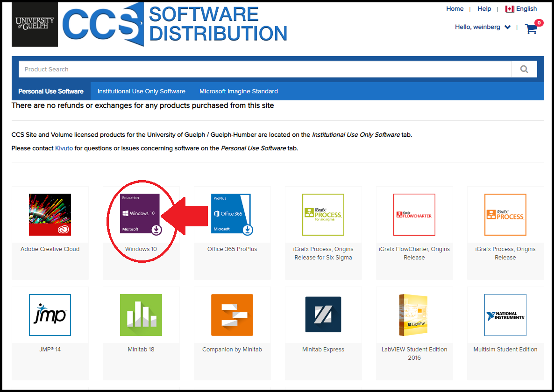Click iGrafx FlowCharter, Origins Release title
The width and height of the screenshot is (554, 392).
414,253
